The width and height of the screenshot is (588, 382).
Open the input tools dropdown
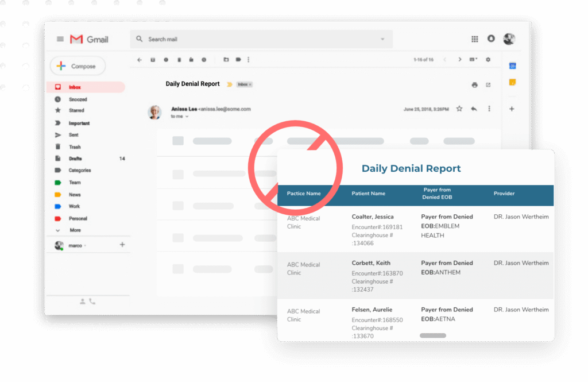(473, 60)
